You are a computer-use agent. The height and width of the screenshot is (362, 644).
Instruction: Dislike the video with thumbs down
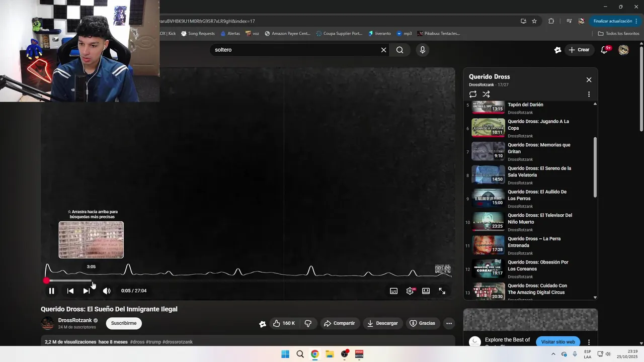pos(308,323)
